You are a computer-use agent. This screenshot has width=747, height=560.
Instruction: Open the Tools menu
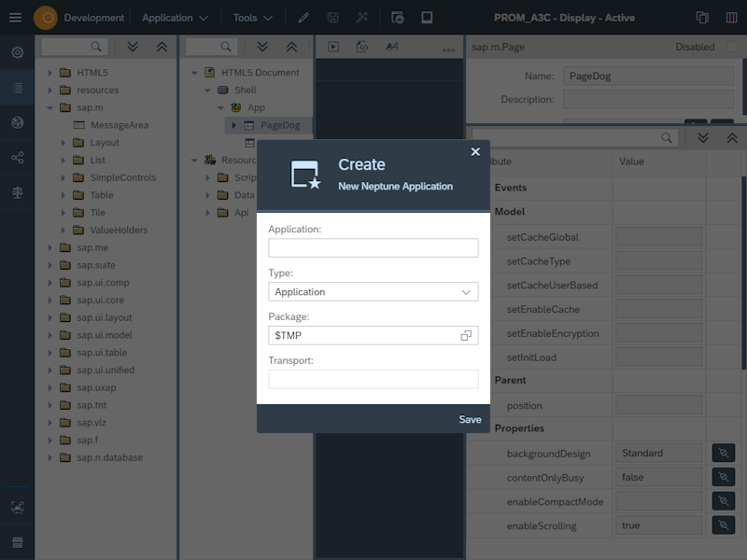250,17
